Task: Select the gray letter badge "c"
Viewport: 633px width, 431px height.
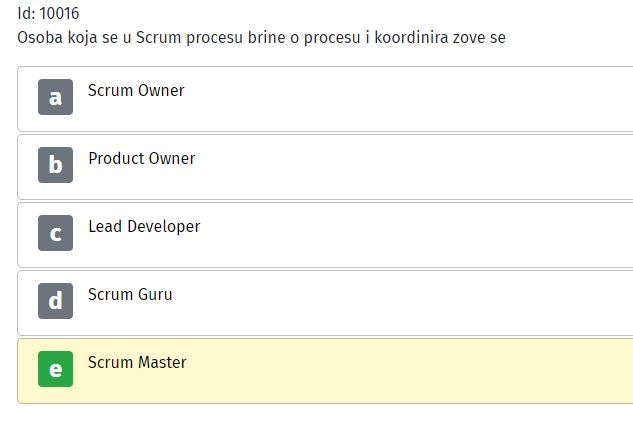Action: pos(55,233)
